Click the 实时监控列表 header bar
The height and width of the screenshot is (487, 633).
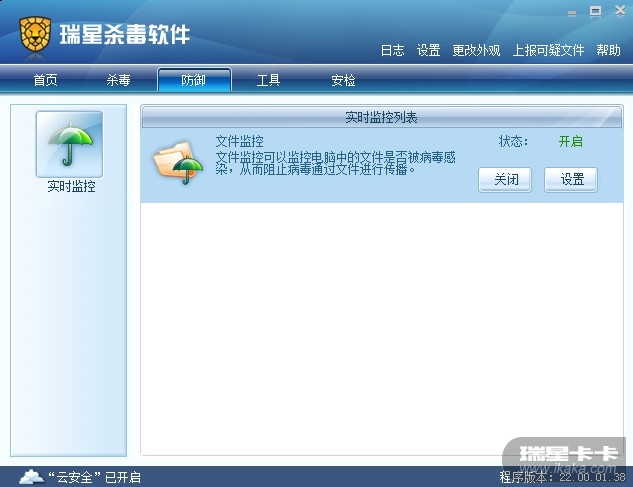[x=381, y=117]
